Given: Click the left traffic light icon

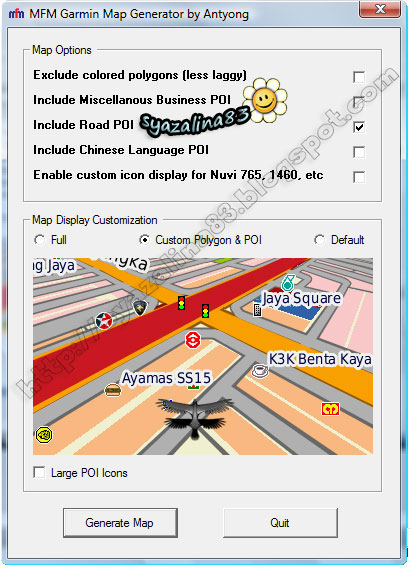Looking at the screenshot, I should click(x=181, y=303).
